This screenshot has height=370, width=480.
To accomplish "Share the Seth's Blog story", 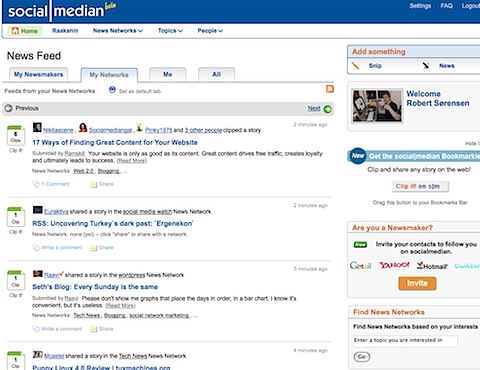I will coord(102,329).
